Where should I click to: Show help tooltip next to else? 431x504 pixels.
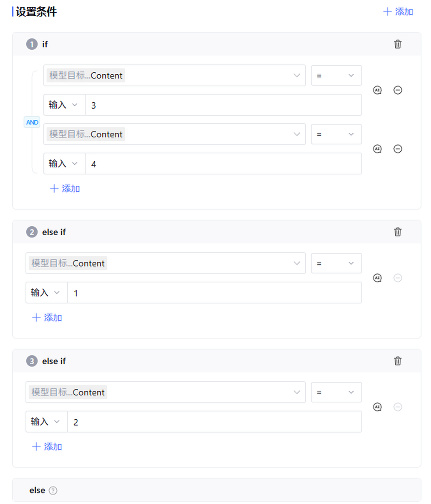53,490
